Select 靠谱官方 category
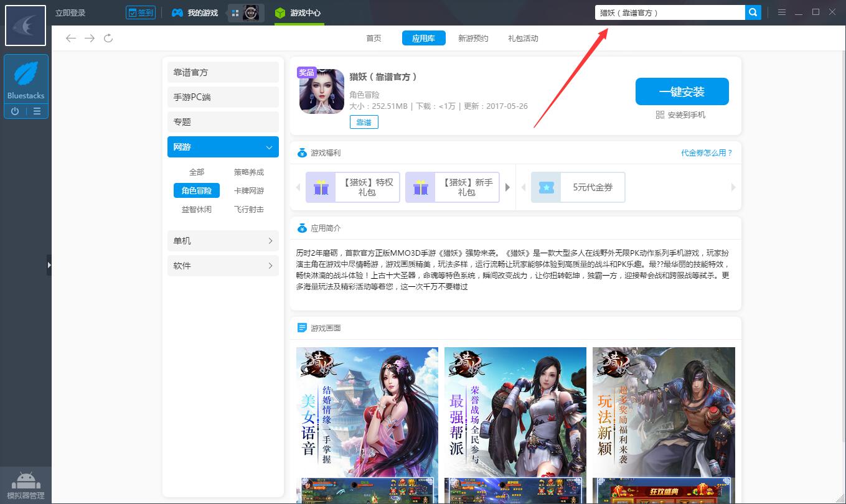 [223, 72]
